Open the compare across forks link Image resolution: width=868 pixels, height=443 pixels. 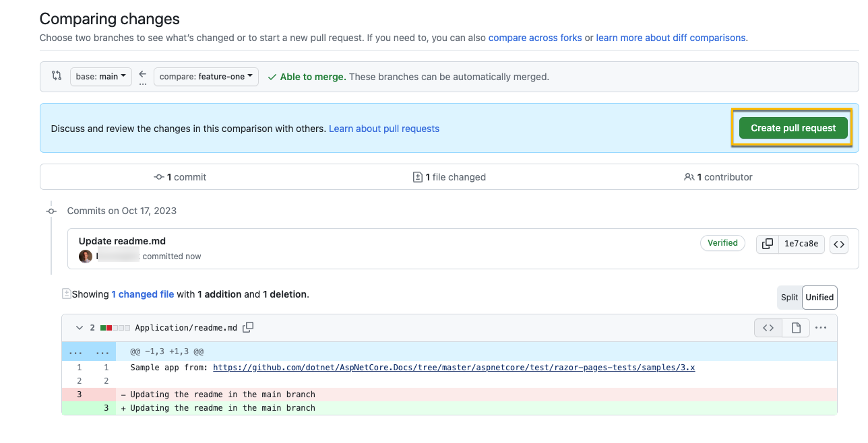tap(534, 38)
